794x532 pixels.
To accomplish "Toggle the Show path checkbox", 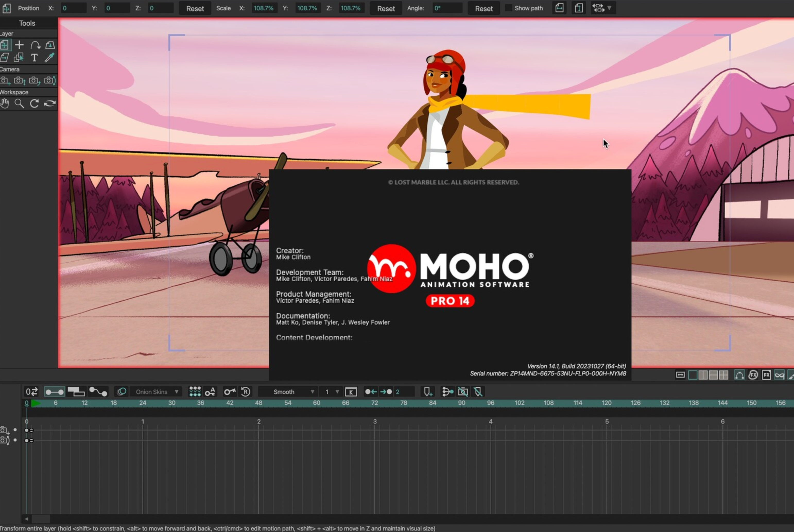I will [508, 8].
